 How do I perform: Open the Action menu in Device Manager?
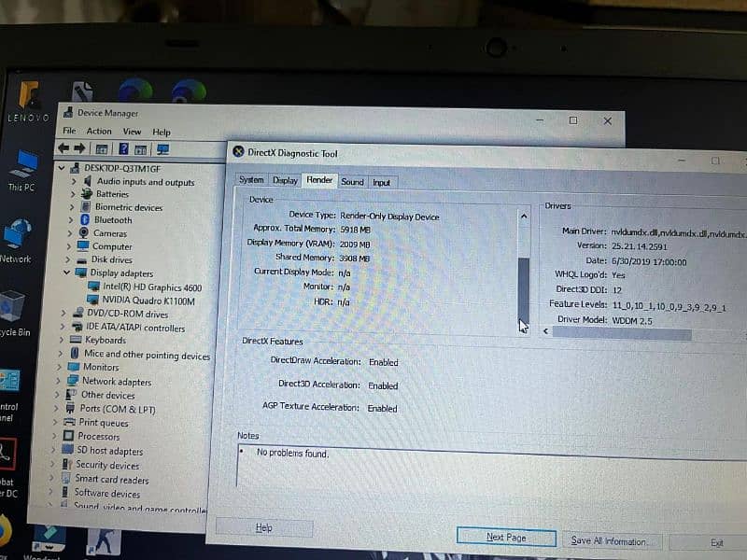(99, 131)
